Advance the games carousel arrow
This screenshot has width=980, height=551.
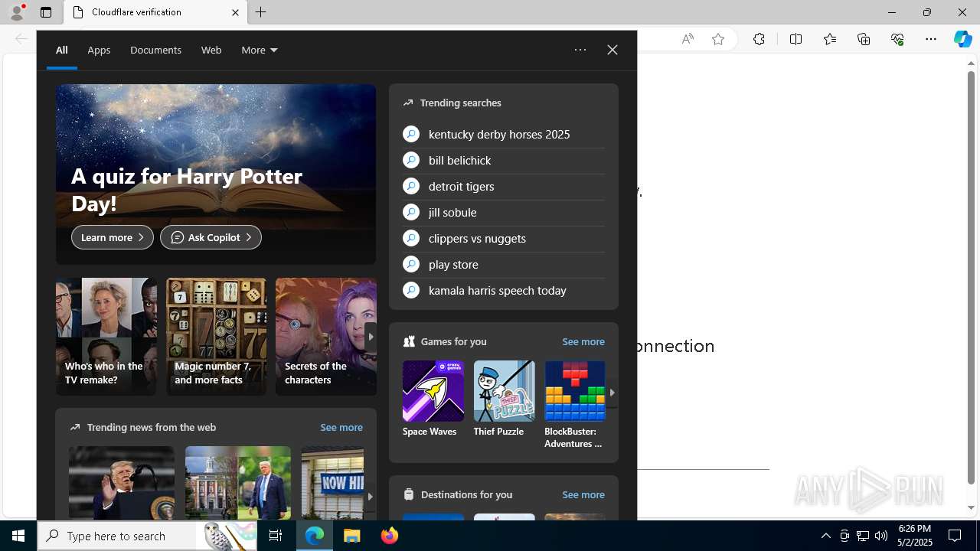[612, 393]
